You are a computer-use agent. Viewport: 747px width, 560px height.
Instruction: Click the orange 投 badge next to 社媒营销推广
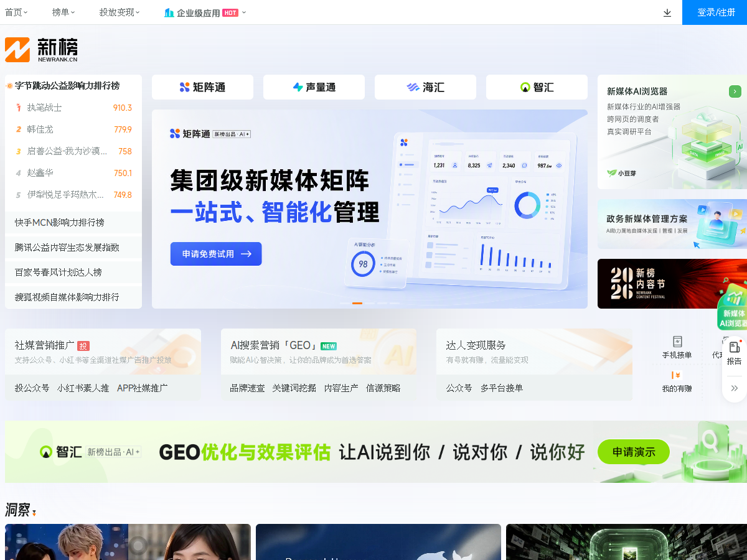click(x=83, y=346)
